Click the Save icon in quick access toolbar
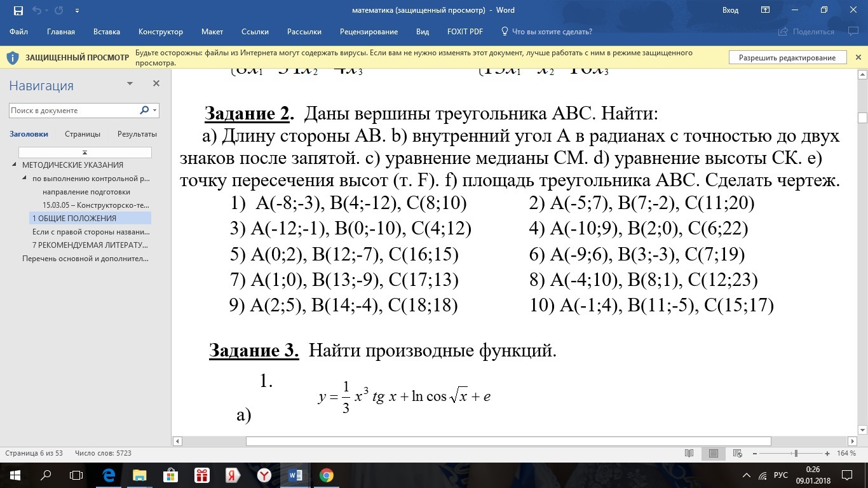The image size is (868, 488). (x=18, y=11)
